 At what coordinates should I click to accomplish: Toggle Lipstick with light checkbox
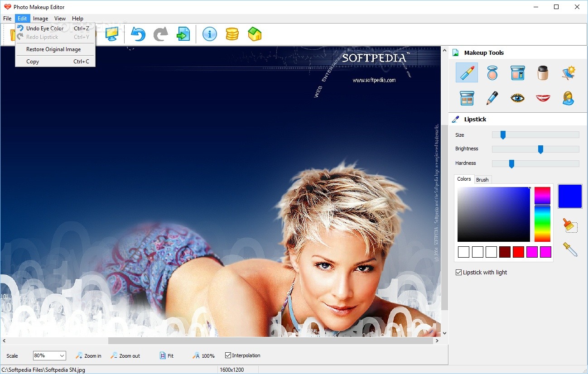tap(458, 272)
